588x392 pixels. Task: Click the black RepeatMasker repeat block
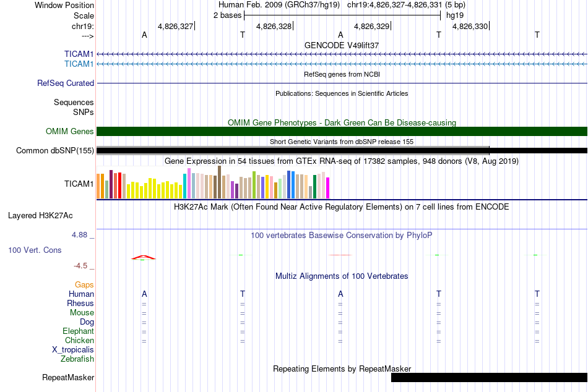coord(489,378)
